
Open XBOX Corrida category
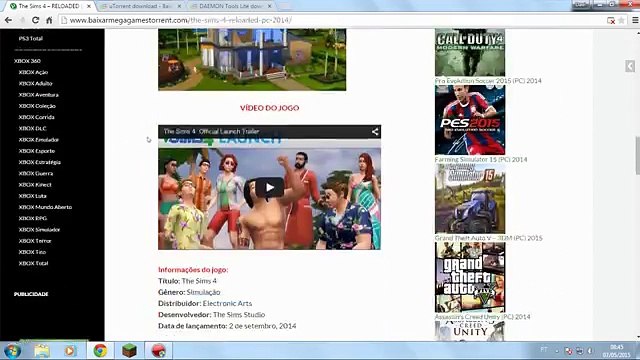tap(36, 117)
